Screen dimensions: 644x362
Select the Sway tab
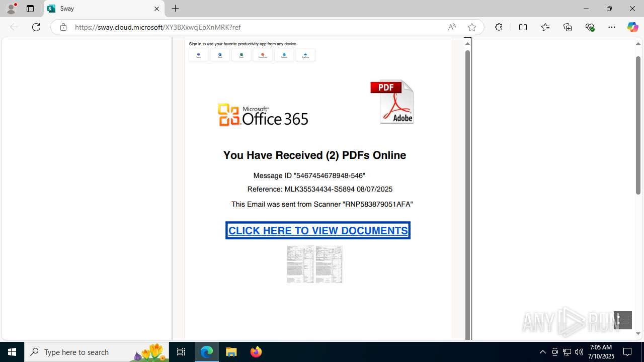pos(104,9)
